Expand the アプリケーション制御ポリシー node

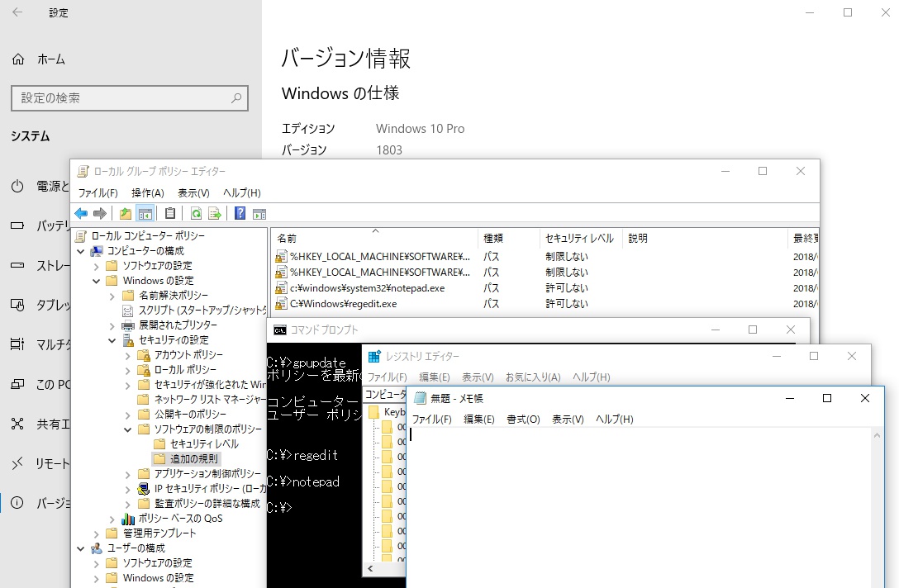[x=128, y=474]
